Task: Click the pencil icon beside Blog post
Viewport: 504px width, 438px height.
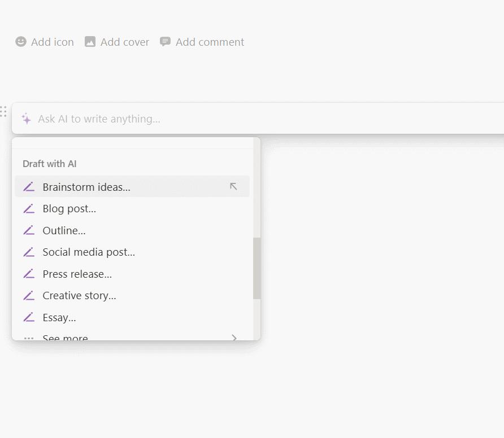Action: click(x=29, y=209)
